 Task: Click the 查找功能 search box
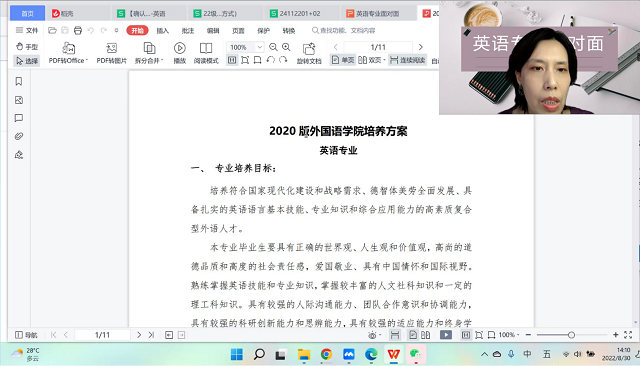click(x=344, y=30)
